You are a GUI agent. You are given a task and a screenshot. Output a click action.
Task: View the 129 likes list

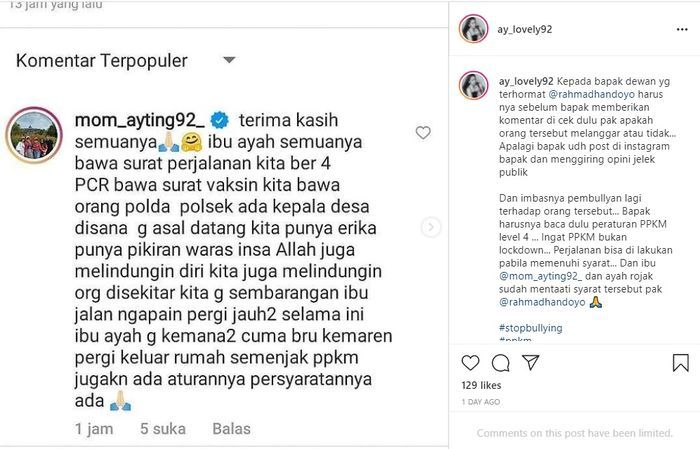(481, 385)
